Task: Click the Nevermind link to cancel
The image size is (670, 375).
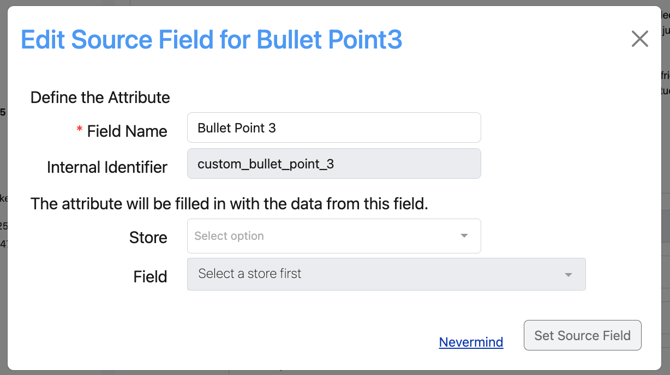Action: click(x=471, y=342)
